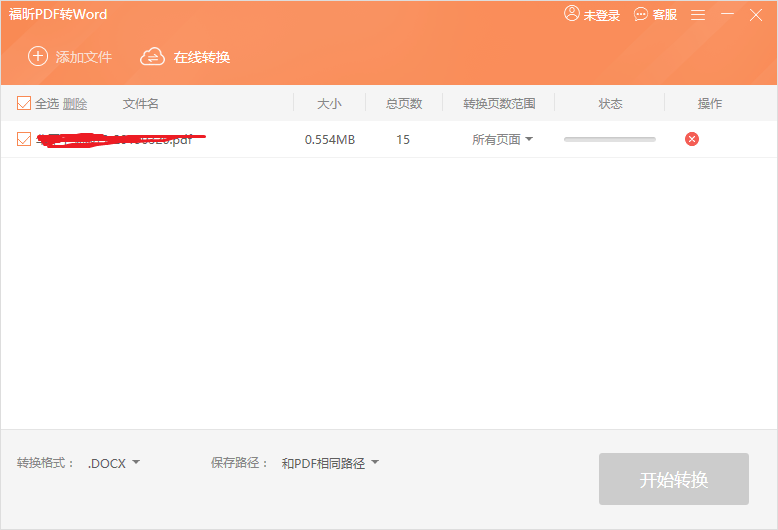Minimize the Foxit PDF to Word window
Screen dimensions: 778x530
(x=727, y=15)
